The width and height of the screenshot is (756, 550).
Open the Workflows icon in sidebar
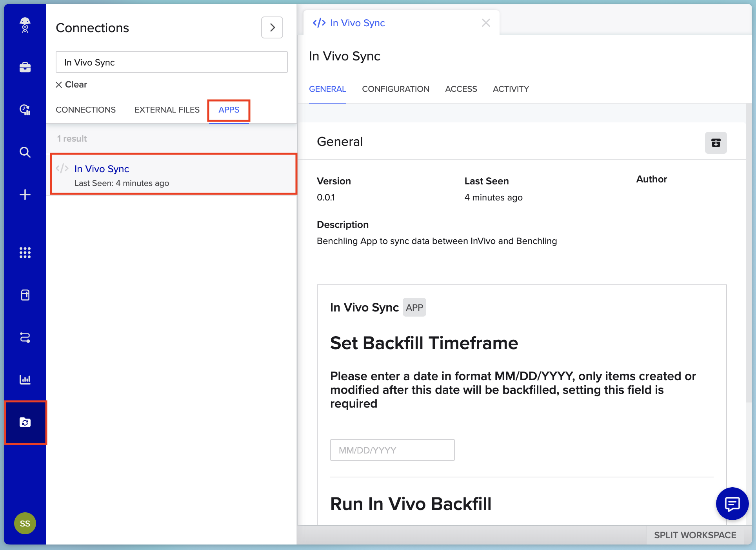25,337
